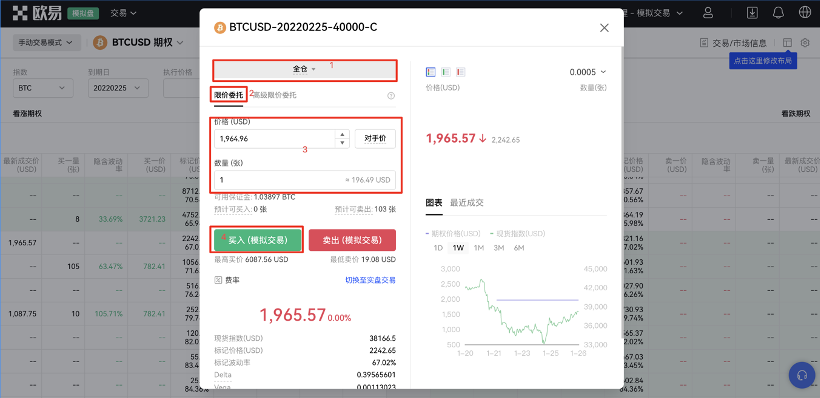Click the BTCUSD 期权 Bitcoin icon
The width and height of the screenshot is (820, 398).
(x=100, y=43)
